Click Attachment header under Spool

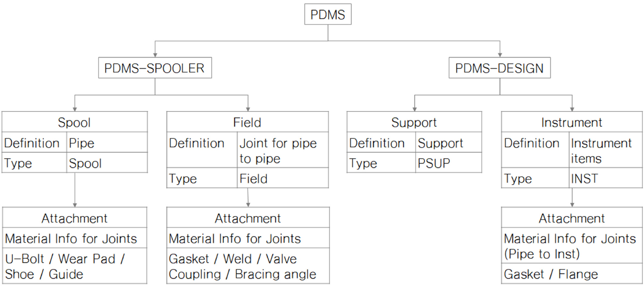tap(75, 218)
